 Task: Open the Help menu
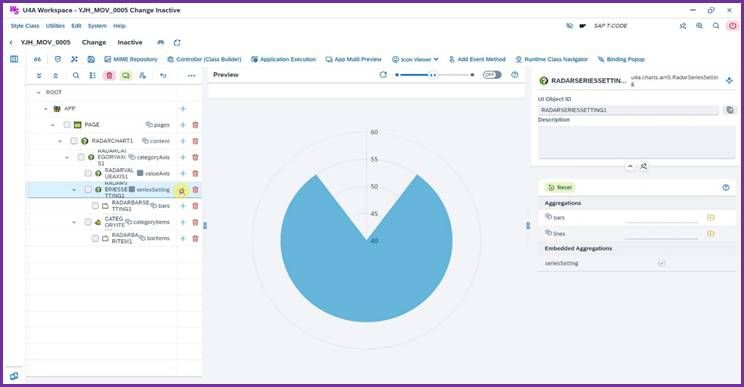point(119,26)
